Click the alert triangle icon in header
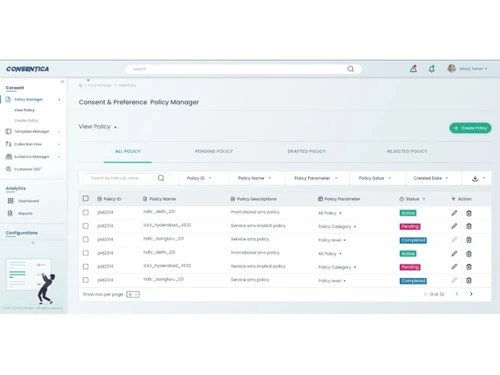Image resolution: width=500 pixels, height=375 pixels. [x=413, y=69]
